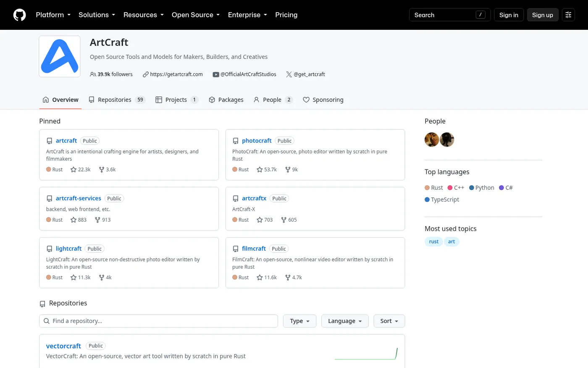Click the followers people icon
The width and height of the screenshot is (588, 368).
click(x=93, y=74)
